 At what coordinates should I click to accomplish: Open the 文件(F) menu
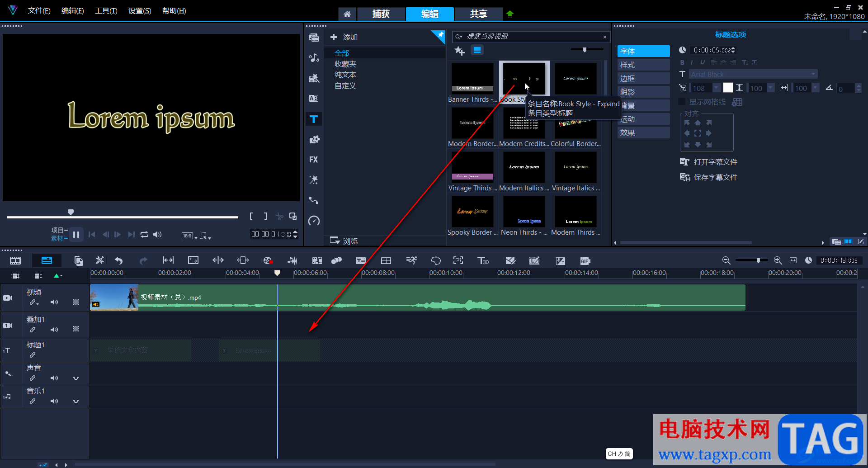(x=39, y=10)
